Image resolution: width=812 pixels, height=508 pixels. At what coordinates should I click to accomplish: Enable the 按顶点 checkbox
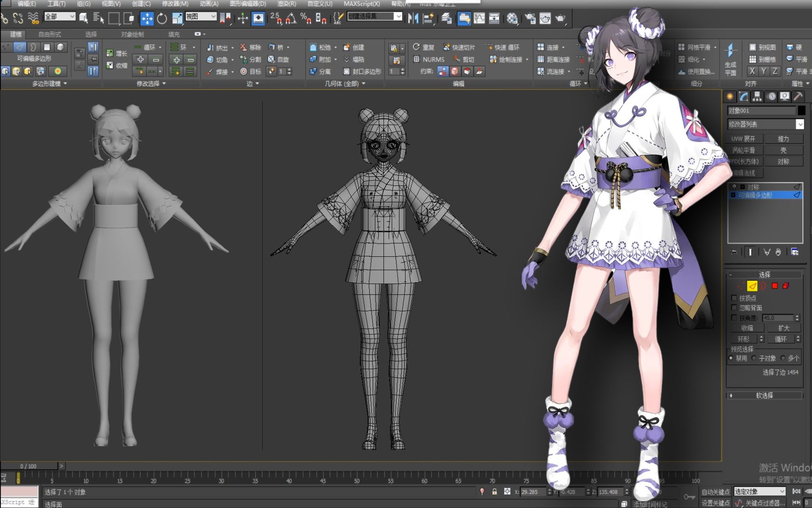[x=734, y=298]
